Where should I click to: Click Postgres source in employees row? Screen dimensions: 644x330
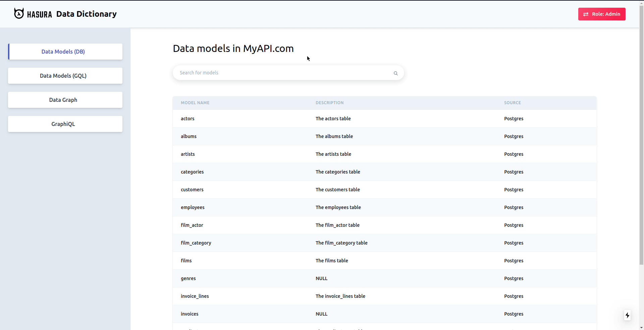point(514,207)
